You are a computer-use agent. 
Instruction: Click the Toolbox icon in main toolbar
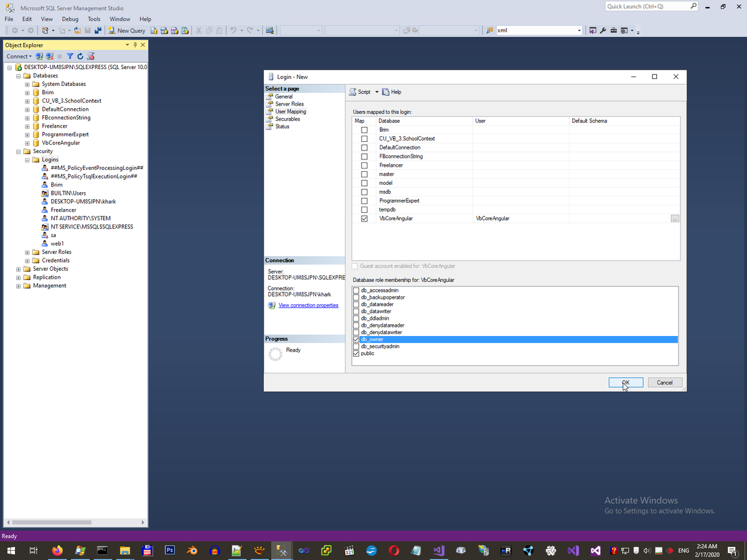[x=614, y=30]
